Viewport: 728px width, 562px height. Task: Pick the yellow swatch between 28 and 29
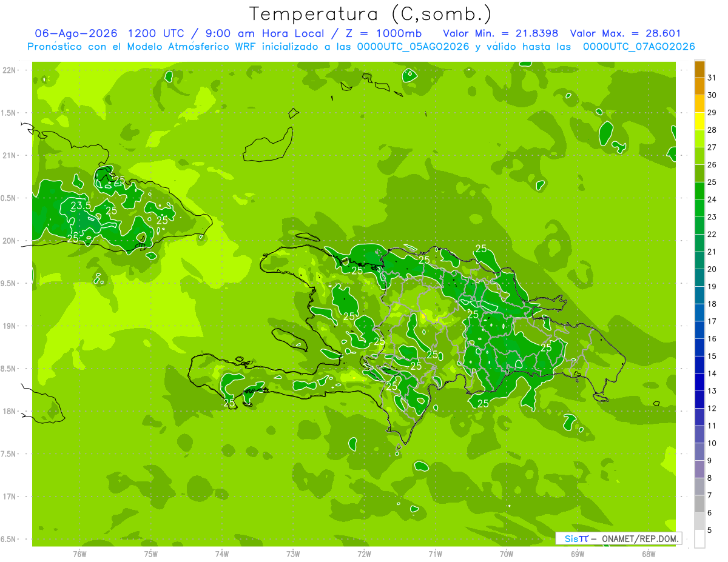tap(699, 121)
